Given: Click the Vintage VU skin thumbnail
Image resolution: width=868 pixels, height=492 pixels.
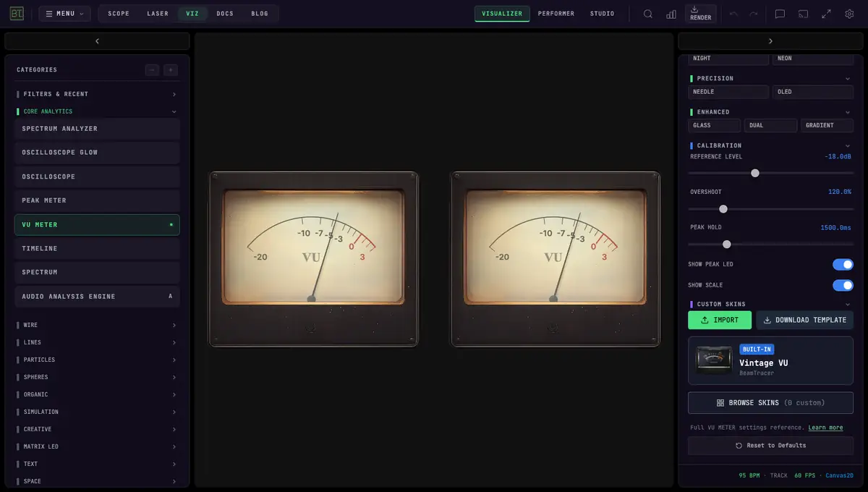Looking at the screenshot, I should (x=714, y=360).
